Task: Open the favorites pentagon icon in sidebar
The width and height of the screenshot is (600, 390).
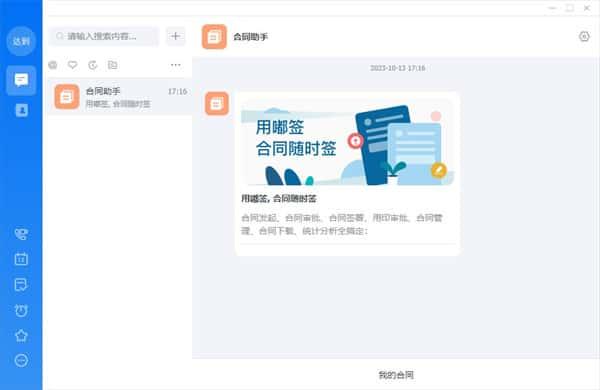Action: (x=21, y=336)
